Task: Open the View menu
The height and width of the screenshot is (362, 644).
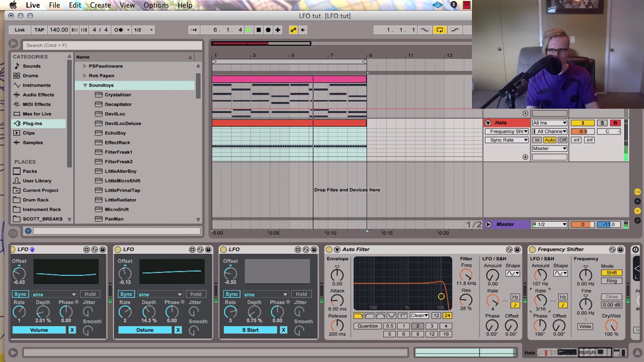Action: [127, 5]
